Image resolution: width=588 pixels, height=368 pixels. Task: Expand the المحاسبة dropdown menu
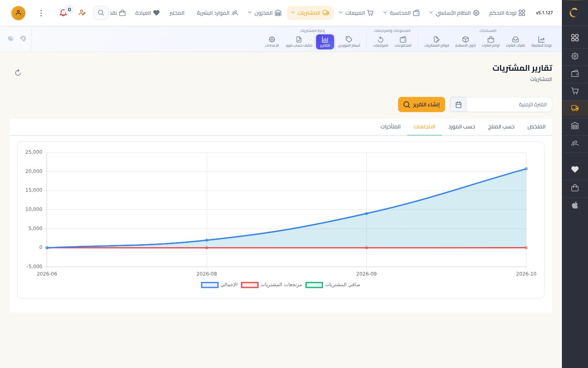coord(401,13)
